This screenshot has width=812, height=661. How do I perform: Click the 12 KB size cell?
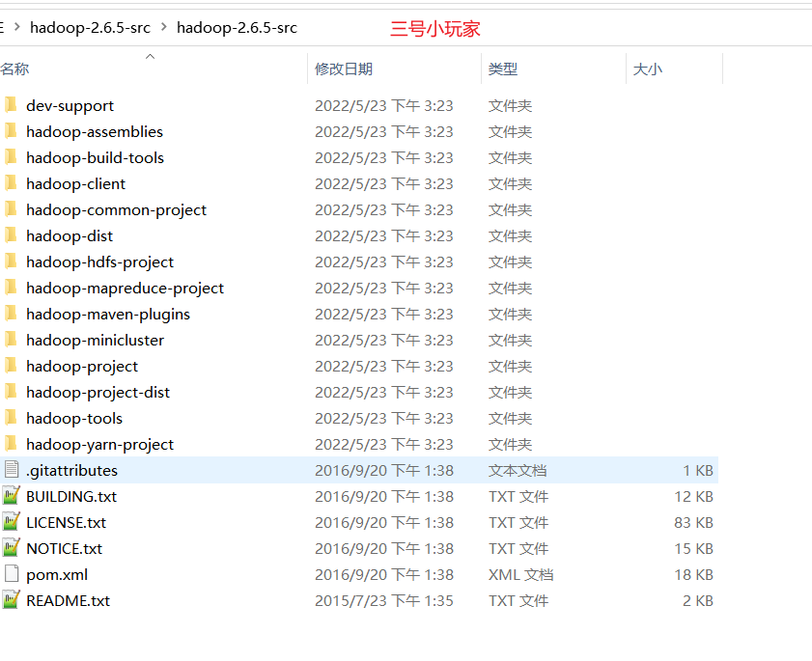click(x=693, y=496)
